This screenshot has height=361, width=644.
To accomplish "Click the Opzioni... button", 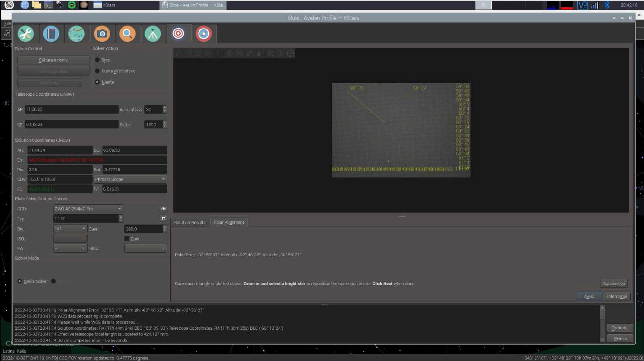I will [x=620, y=328].
